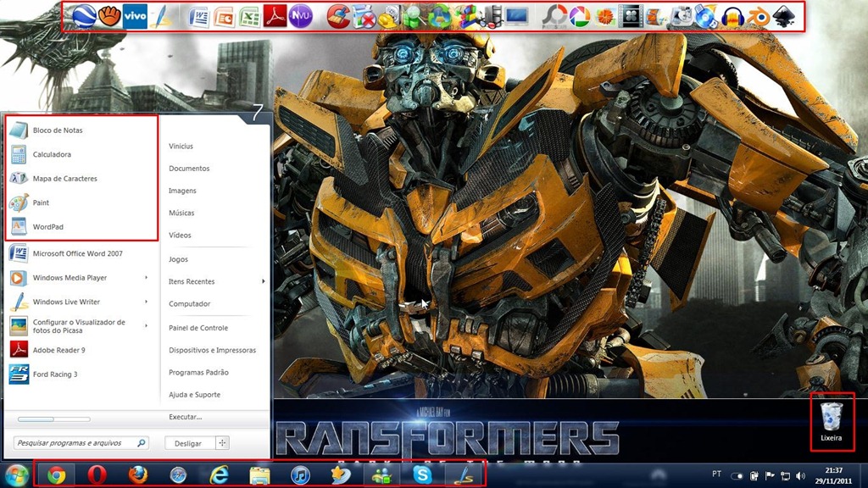Viewport: 868px width, 488px height.
Task: Launch Opera browser from the taskbar
Action: click(97, 475)
